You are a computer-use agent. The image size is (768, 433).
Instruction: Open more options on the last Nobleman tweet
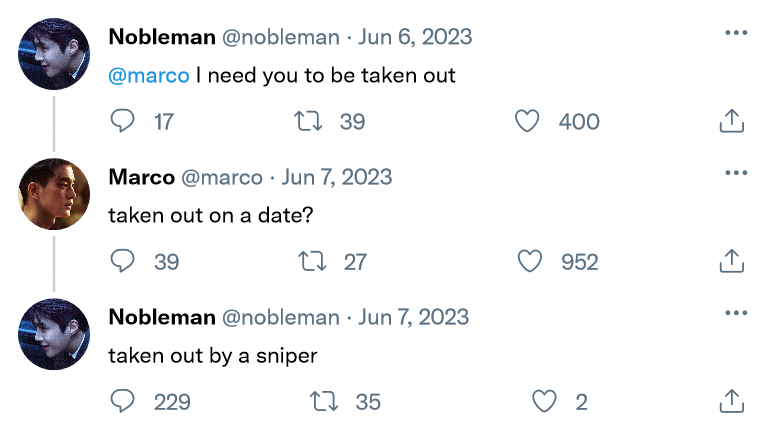[x=736, y=313]
